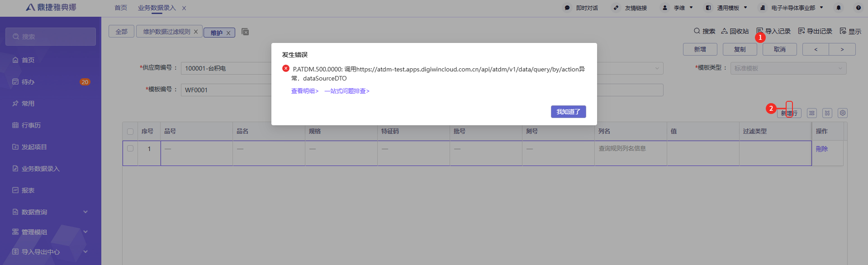Select the 维护 sub-tab

216,33
